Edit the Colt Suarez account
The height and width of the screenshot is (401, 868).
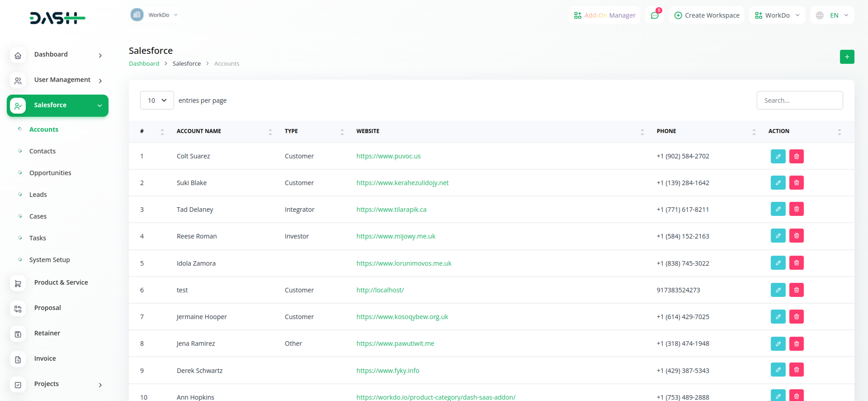pos(778,156)
